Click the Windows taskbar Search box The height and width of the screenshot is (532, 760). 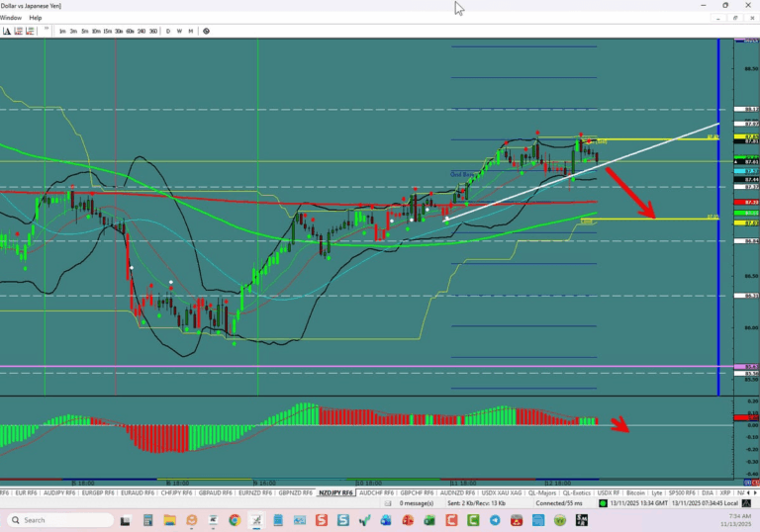click(60, 520)
